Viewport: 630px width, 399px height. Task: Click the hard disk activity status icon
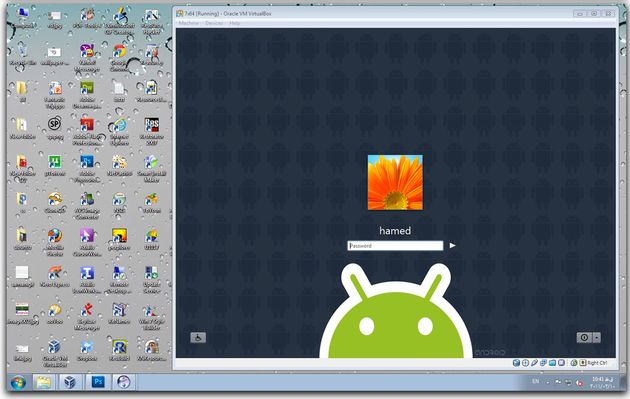click(x=517, y=363)
